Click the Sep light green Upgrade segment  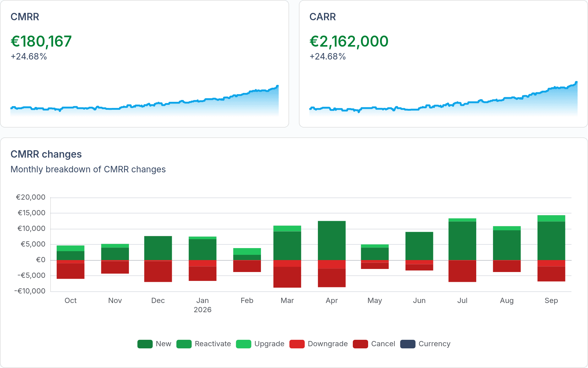coord(551,218)
